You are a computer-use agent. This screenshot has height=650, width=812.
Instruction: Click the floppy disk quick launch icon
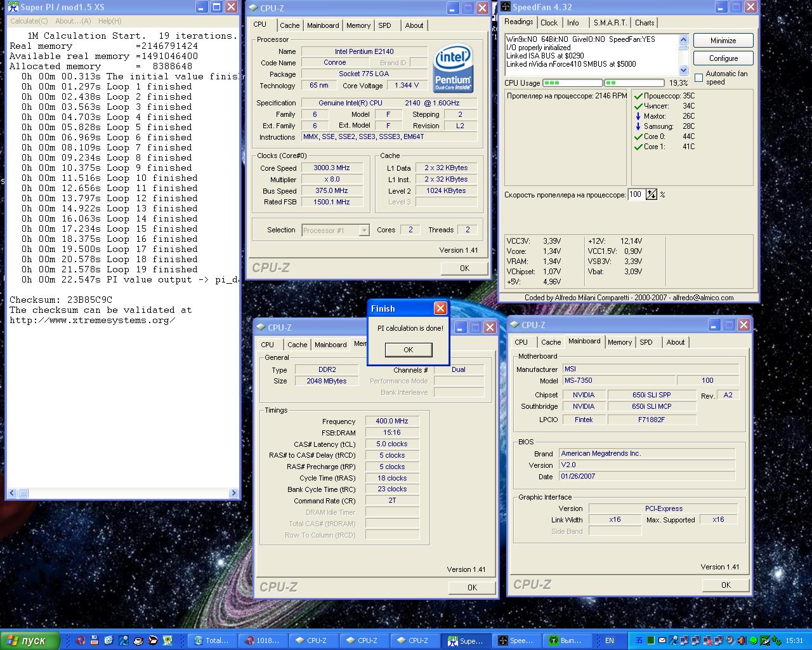pyautogui.click(x=94, y=640)
